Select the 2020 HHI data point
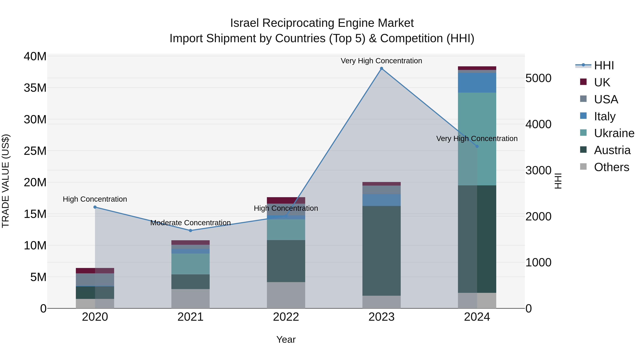Image resolution: width=644 pixels, height=362 pixels. [95, 207]
